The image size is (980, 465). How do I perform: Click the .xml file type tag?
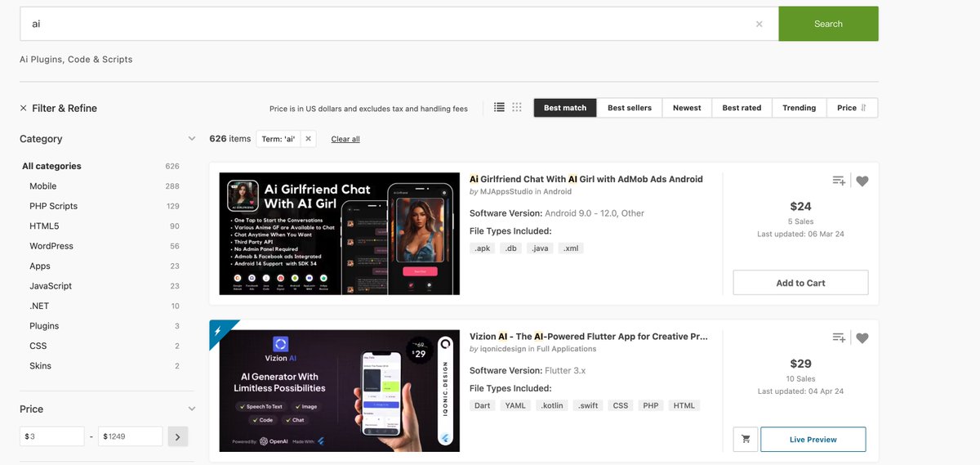click(x=571, y=248)
